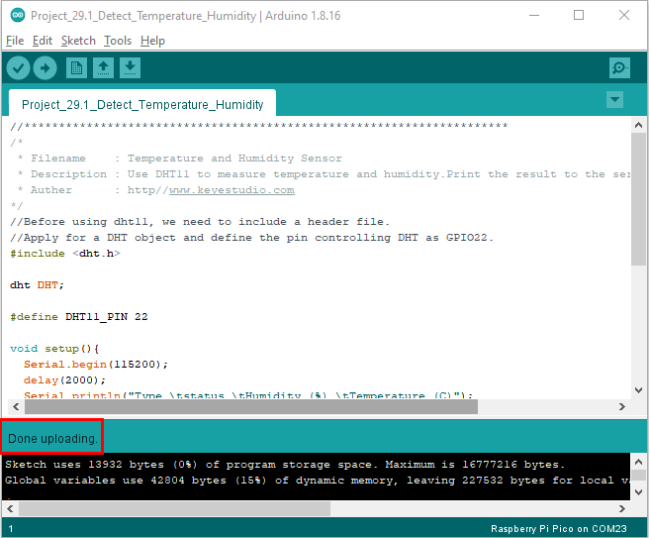The height and width of the screenshot is (538, 650).
Task: Click the Arduino logo in title bar
Action: [x=17, y=15]
